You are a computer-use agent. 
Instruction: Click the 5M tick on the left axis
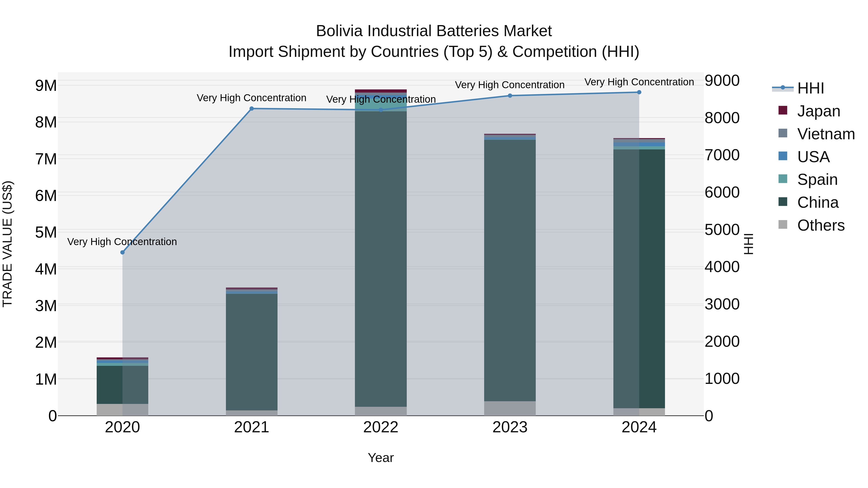click(x=46, y=232)
